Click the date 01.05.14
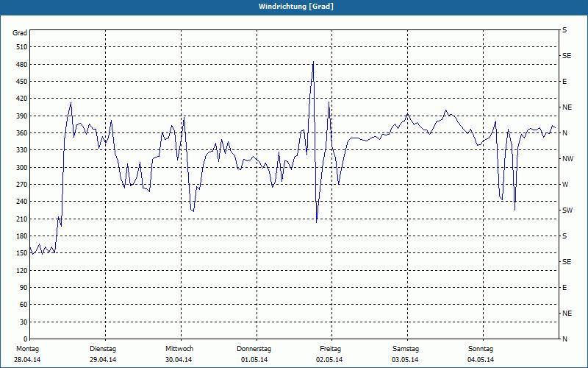Screen dimensions: 588x368 [x=254, y=360]
